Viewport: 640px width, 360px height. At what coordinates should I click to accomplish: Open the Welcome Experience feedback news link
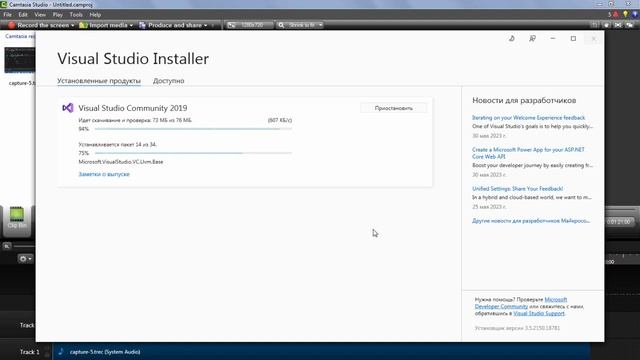[x=529, y=118]
